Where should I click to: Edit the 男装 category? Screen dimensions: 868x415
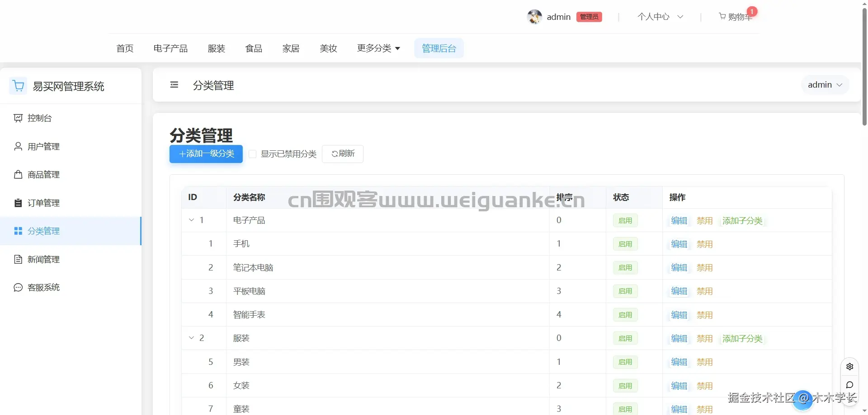(679, 362)
